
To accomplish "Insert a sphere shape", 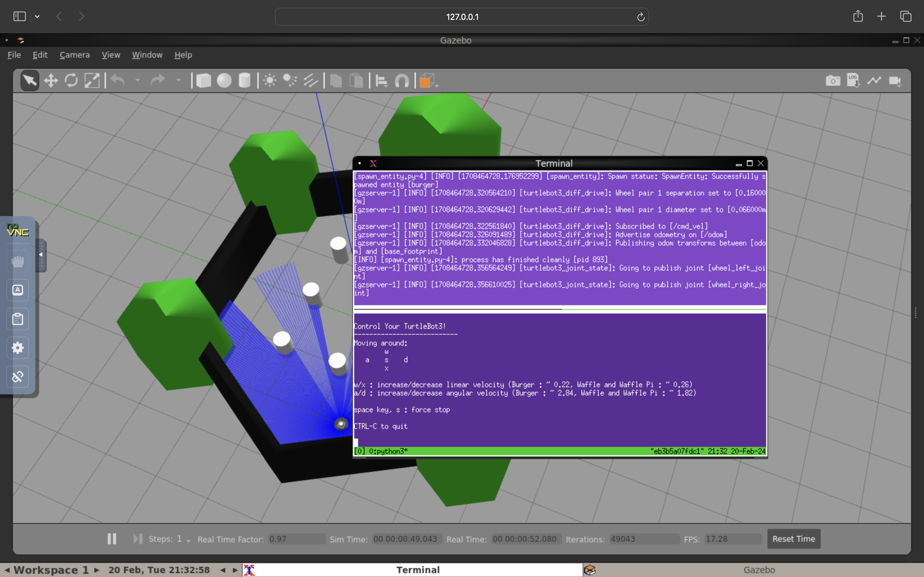I will [x=224, y=80].
